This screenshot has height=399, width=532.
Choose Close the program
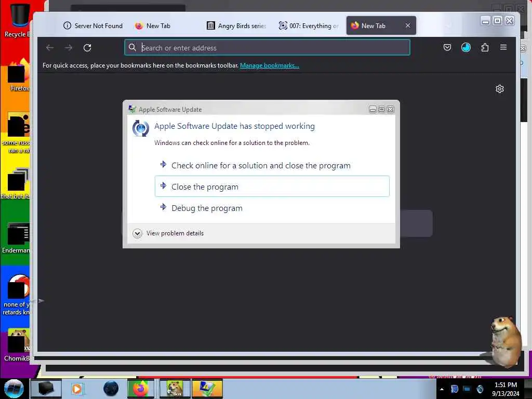click(x=272, y=187)
